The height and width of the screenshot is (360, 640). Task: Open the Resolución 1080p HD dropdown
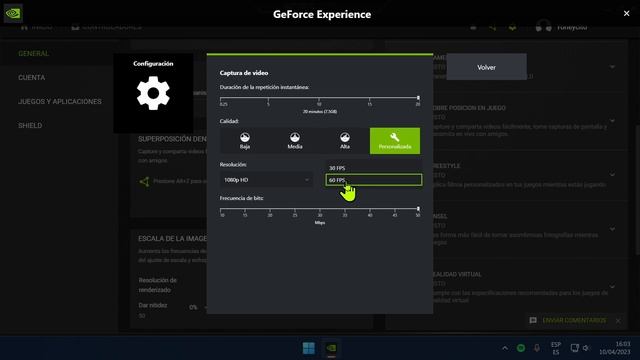tap(266, 180)
